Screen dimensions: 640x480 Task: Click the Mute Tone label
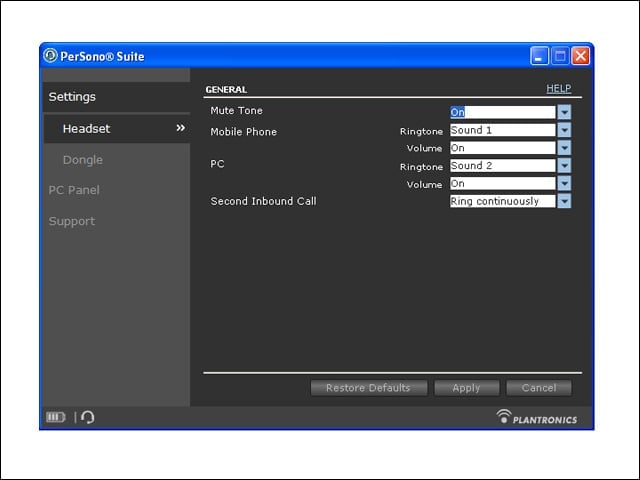pyautogui.click(x=236, y=111)
